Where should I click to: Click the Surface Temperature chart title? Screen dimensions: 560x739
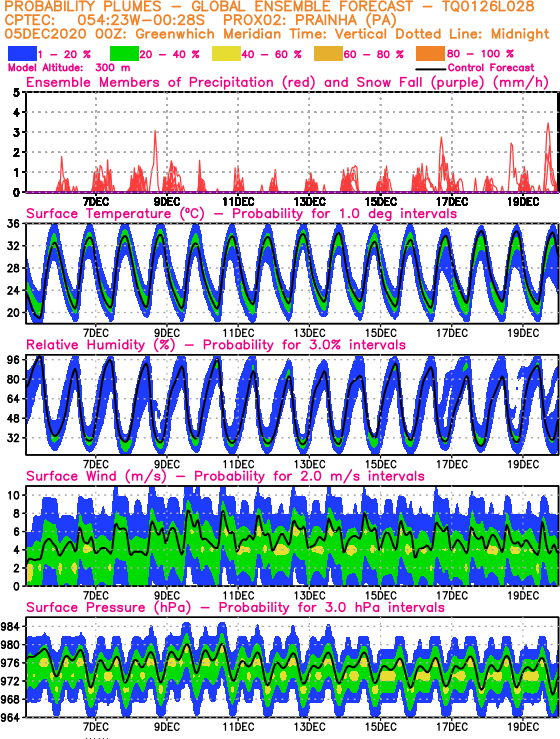[x=241, y=214]
